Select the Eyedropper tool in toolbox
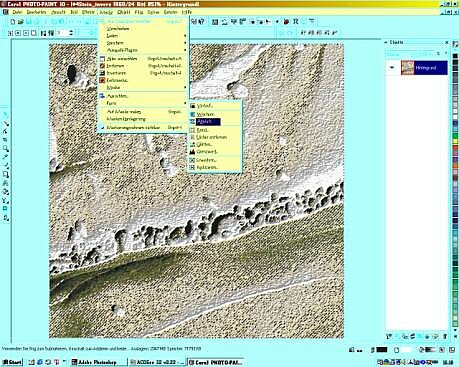Image resolution: width=459 pixels, height=367 pixels. (6, 157)
